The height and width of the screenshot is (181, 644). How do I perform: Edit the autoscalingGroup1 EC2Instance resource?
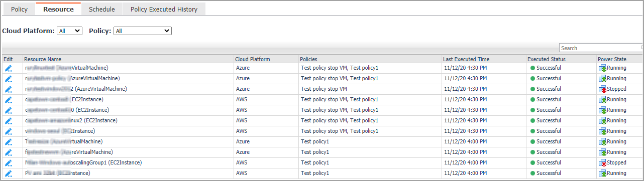[x=9, y=163]
